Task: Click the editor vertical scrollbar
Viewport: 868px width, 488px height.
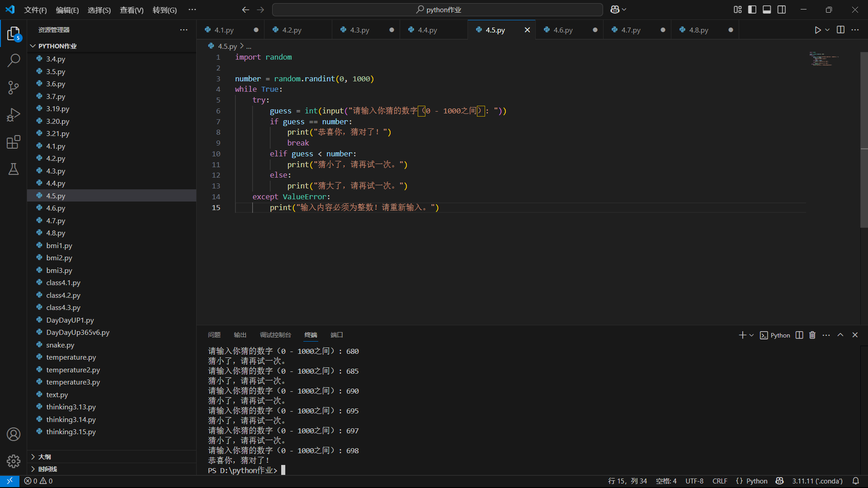Action: (864, 136)
